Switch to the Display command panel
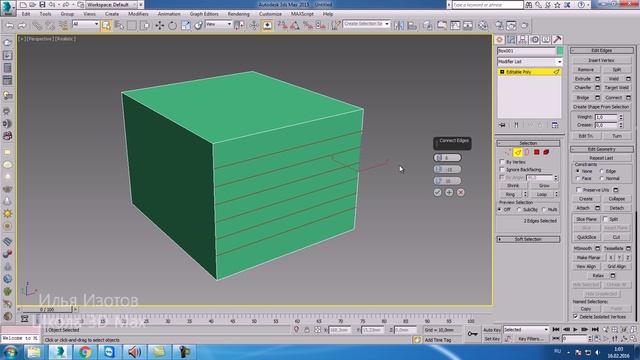The image size is (640, 360). click(546, 40)
